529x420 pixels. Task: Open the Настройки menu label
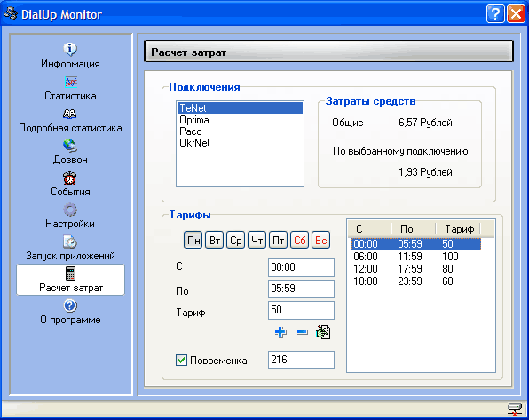pos(70,224)
